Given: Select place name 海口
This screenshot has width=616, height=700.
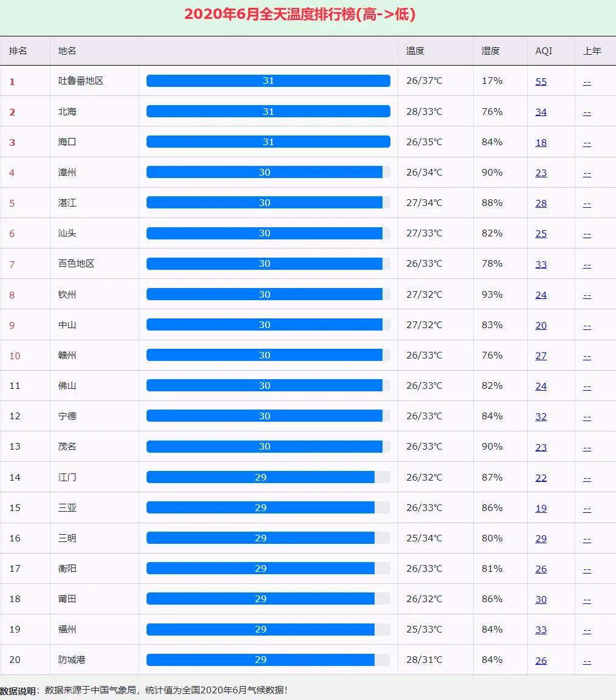Looking at the screenshot, I should point(67,142).
